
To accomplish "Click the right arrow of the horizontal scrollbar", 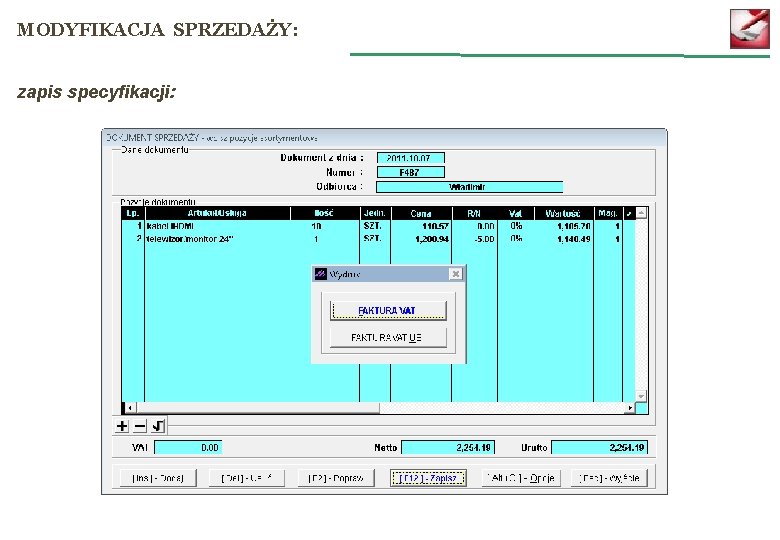I will (630, 408).
